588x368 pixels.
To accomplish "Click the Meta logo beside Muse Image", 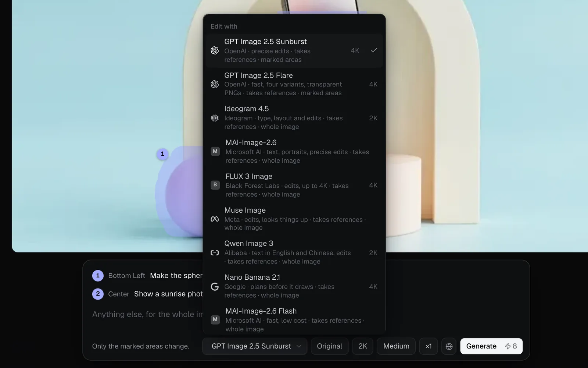I will [215, 219].
